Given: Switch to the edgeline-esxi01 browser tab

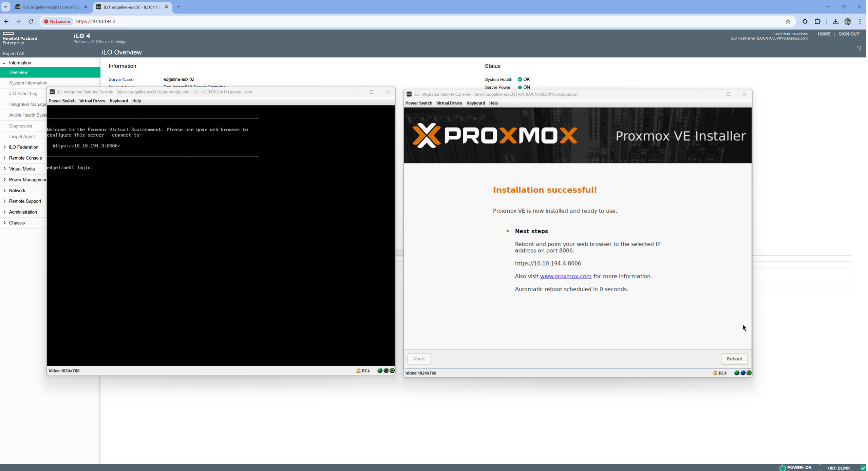Looking at the screenshot, I should tap(51, 7).
